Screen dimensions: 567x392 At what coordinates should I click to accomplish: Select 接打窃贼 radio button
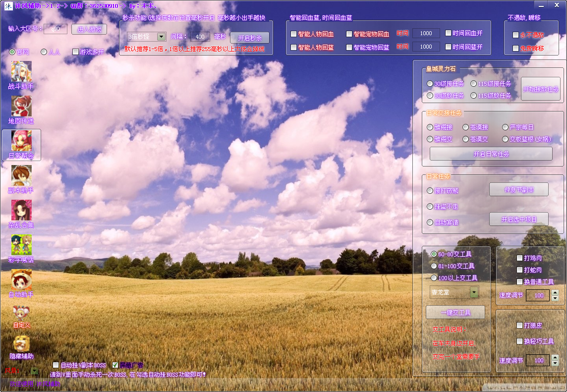click(430, 191)
